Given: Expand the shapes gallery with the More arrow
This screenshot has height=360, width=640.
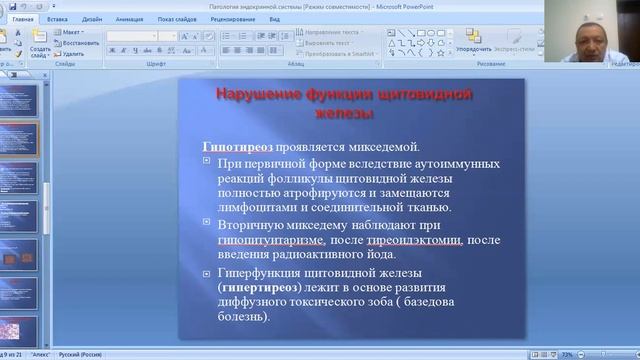Looking at the screenshot, I should (x=450, y=53).
